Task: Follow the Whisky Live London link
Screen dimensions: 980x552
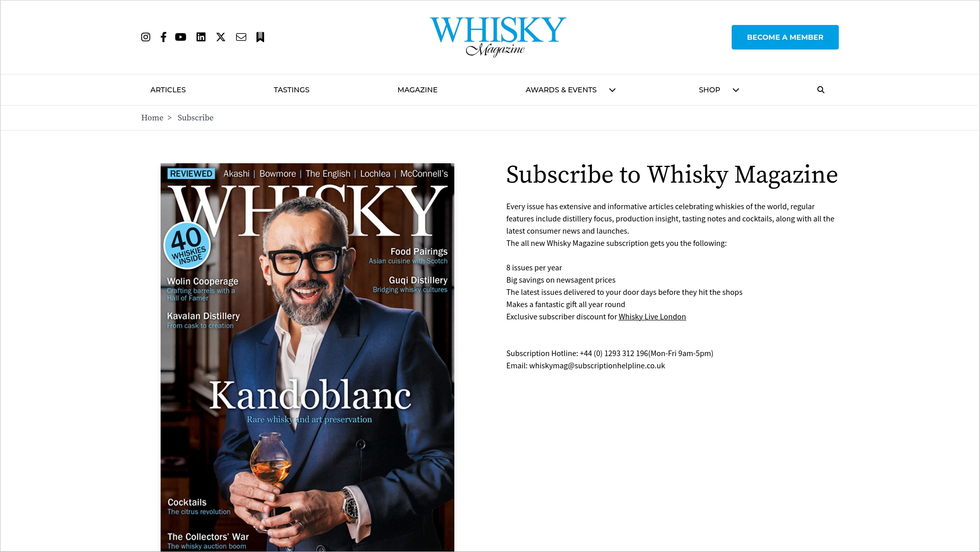Action: [652, 317]
